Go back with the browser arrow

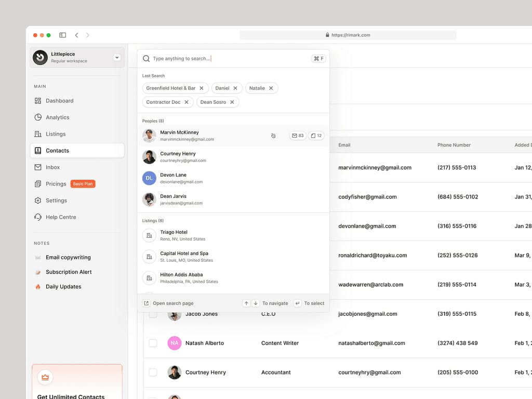77,35
